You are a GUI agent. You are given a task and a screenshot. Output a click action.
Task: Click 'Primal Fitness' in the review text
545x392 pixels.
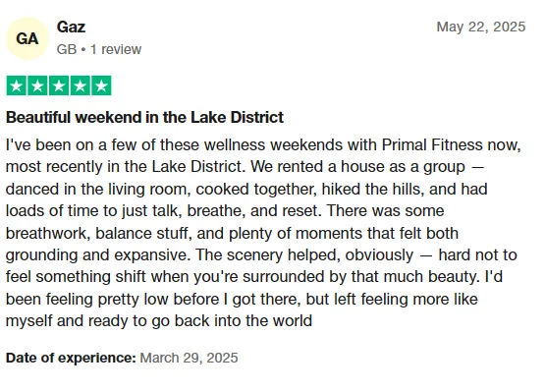pyautogui.click(x=432, y=144)
